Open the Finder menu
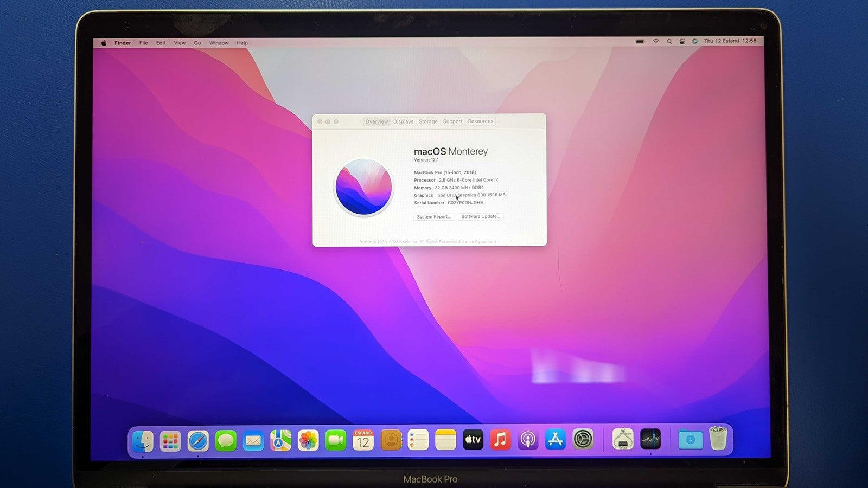Screen dimensions: 868x488 tap(123, 43)
